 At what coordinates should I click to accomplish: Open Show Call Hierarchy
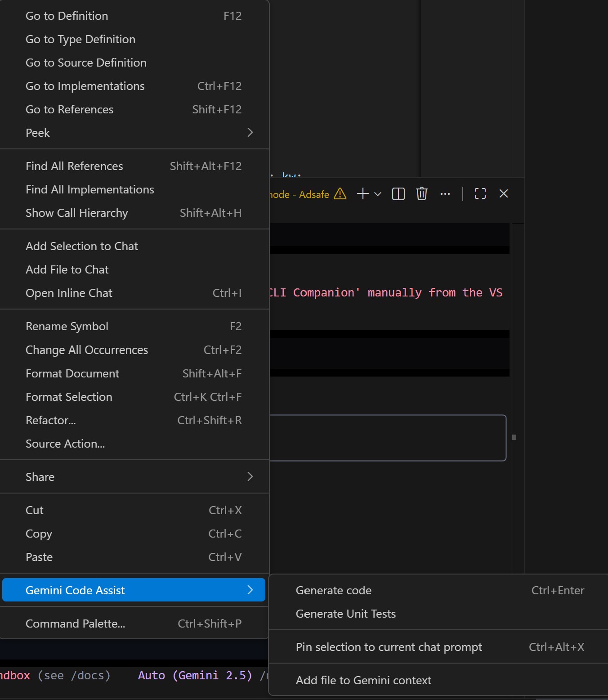[x=134, y=213]
